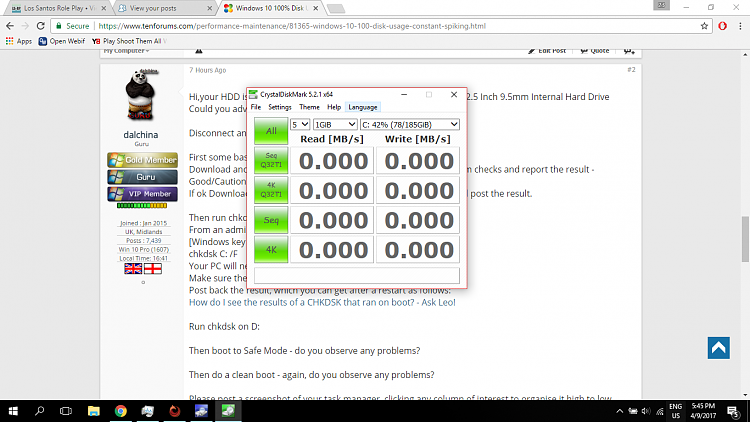Switch to View your posts tab
The width and height of the screenshot is (750, 422).
coord(160,8)
